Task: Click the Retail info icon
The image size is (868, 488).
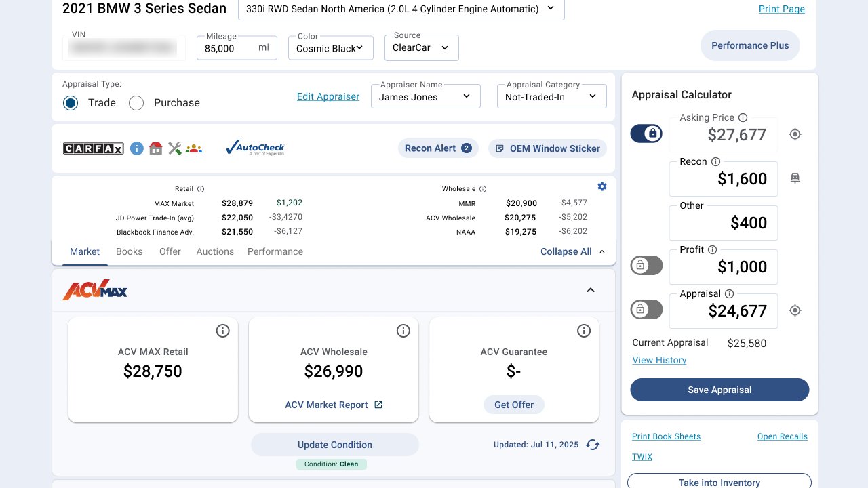Action: pyautogui.click(x=201, y=189)
